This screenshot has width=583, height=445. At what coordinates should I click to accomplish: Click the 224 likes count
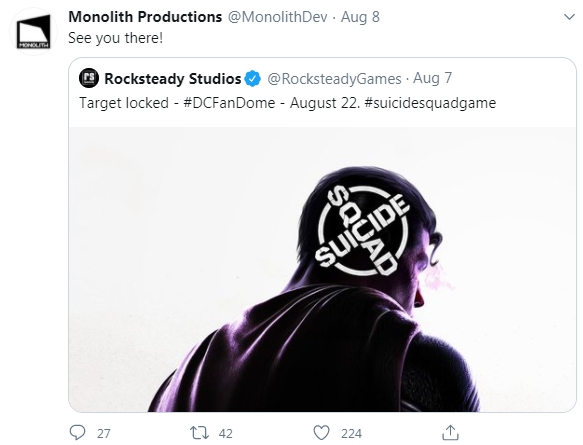[x=351, y=433]
